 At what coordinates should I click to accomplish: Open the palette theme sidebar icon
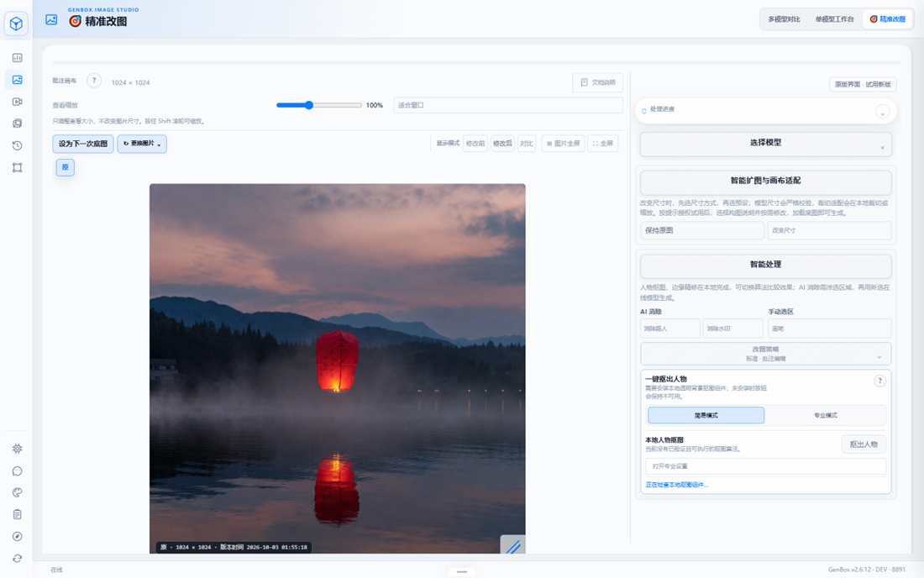17,492
